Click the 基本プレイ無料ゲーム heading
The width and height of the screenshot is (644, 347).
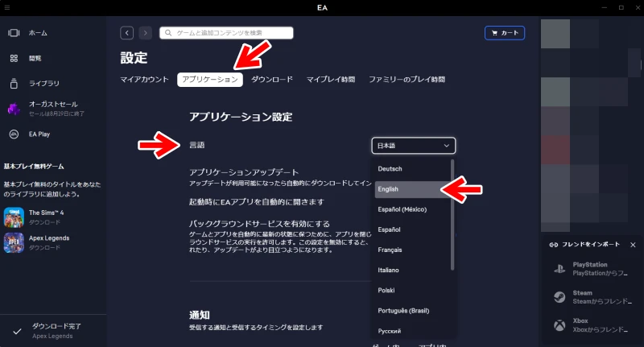point(34,167)
